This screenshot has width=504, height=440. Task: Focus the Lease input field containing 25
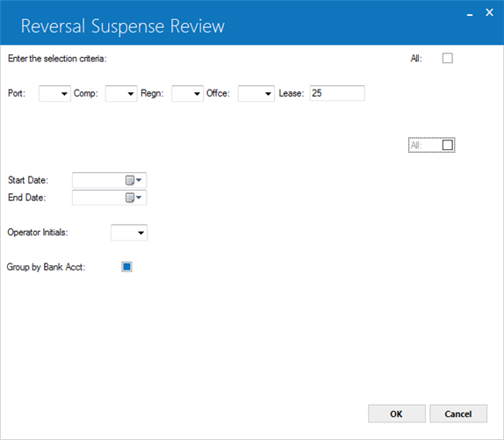337,93
